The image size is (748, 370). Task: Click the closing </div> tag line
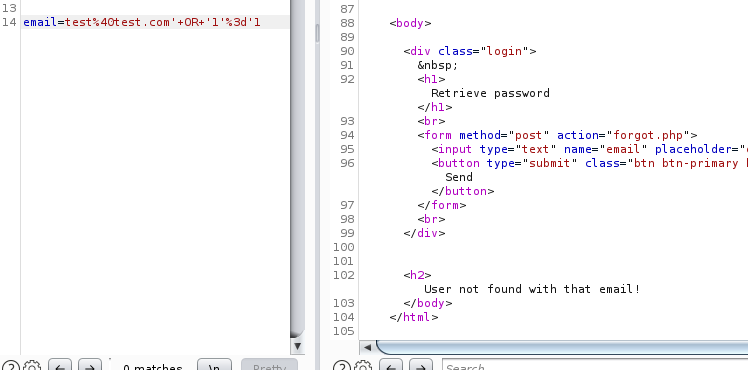(x=424, y=233)
